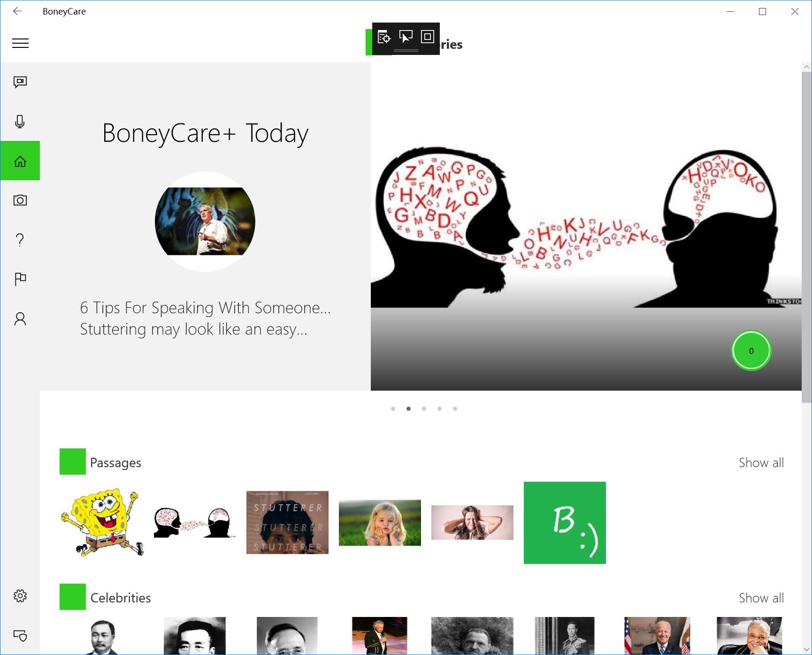The height and width of the screenshot is (655, 812).
Task: Click the back arrow in title bar
Action: click(17, 11)
